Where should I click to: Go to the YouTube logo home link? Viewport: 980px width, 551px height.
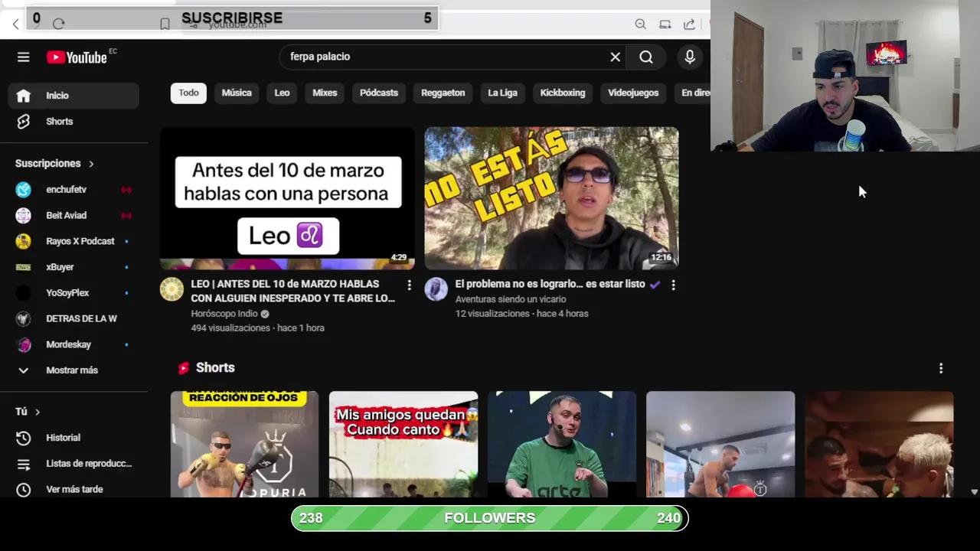tap(77, 57)
